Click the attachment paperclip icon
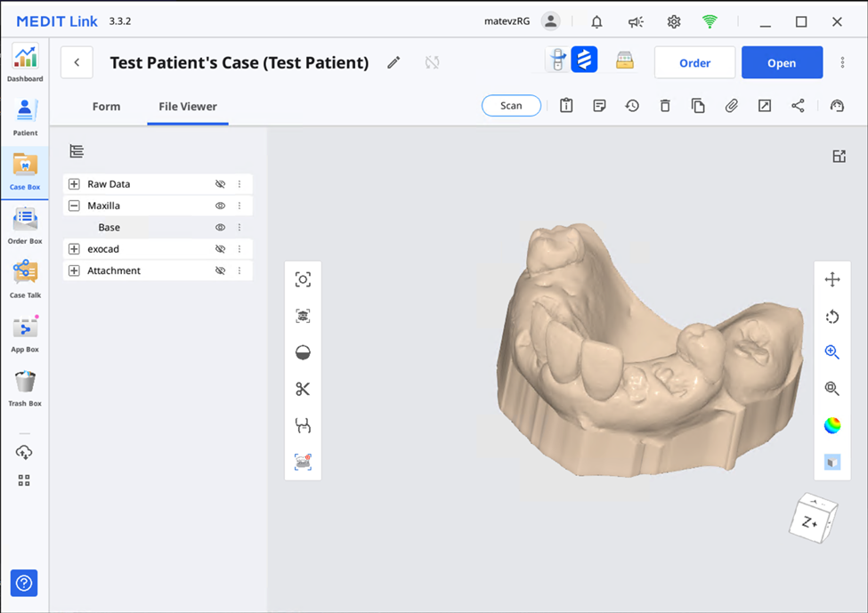The width and height of the screenshot is (868, 613). [731, 106]
